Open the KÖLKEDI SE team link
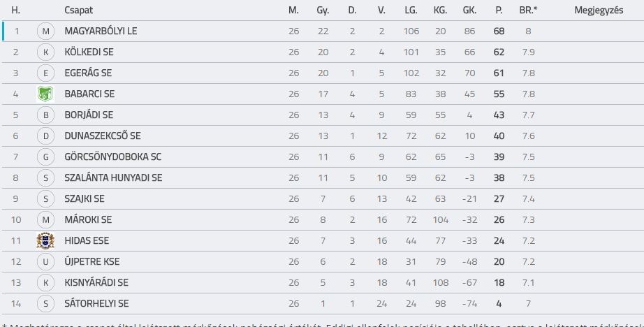 (x=89, y=52)
